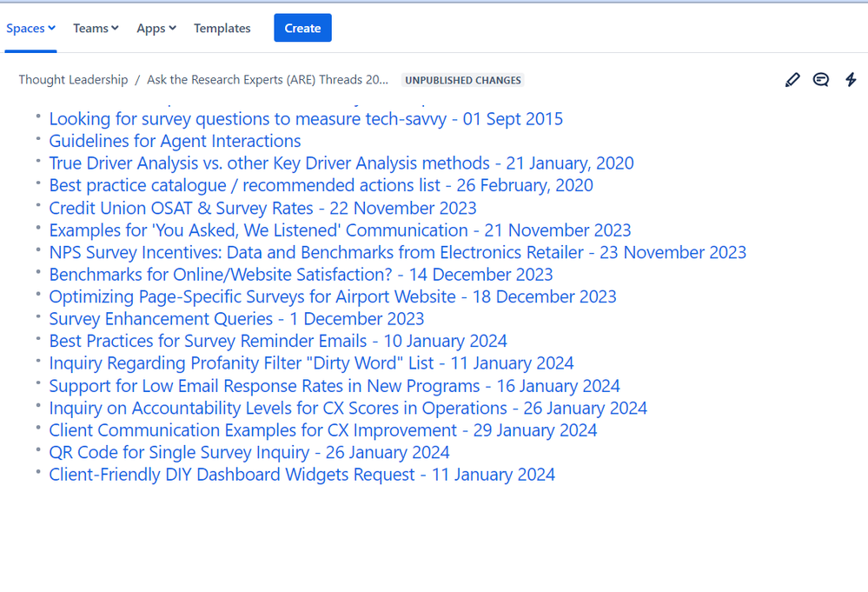This screenshot has height=592, width=868.
Task: Open 'Looking for survey questions to measure tech-savvy'
Action: coord(306,118)
